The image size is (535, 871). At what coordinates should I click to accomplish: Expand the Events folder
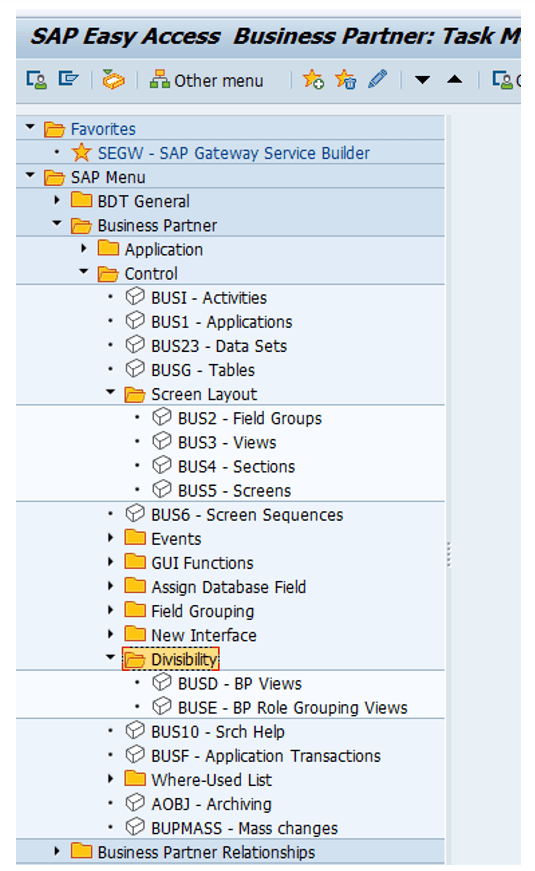click(110, 538)
